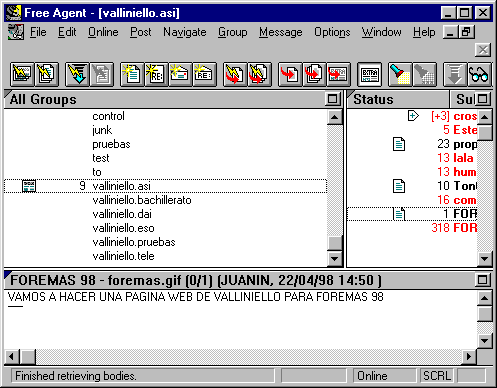
Task: Open the Navigate menu
Action: (x=185, y=32)
